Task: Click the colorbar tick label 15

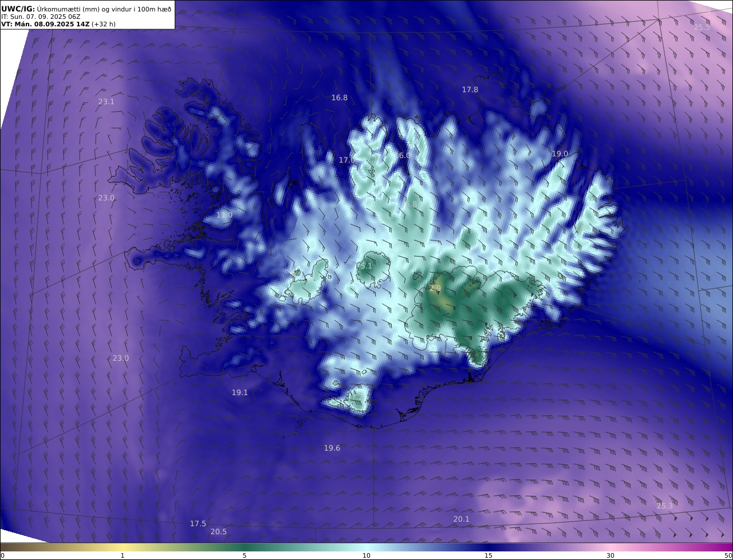Action: [x=488, y=555]
